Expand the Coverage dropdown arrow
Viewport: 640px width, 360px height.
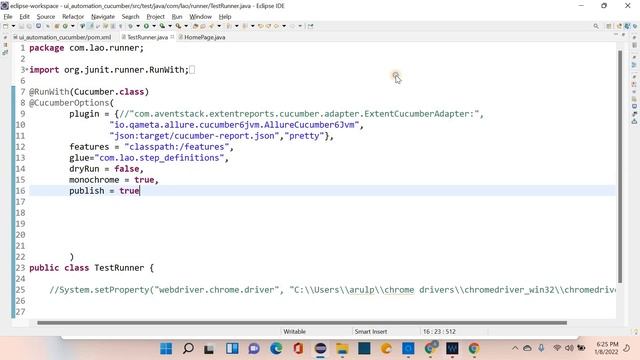tap(170, 26)
